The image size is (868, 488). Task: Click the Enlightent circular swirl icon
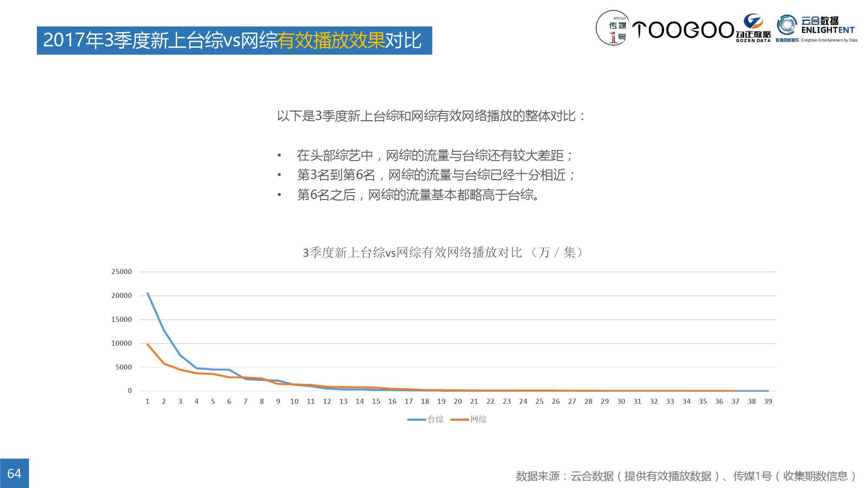point(786,25)
